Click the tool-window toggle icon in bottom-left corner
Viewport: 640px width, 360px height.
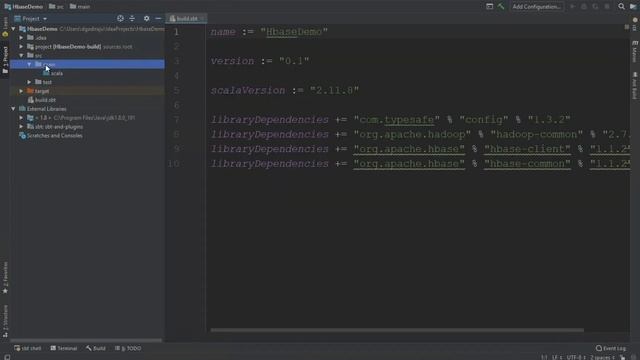pos(7,357)
